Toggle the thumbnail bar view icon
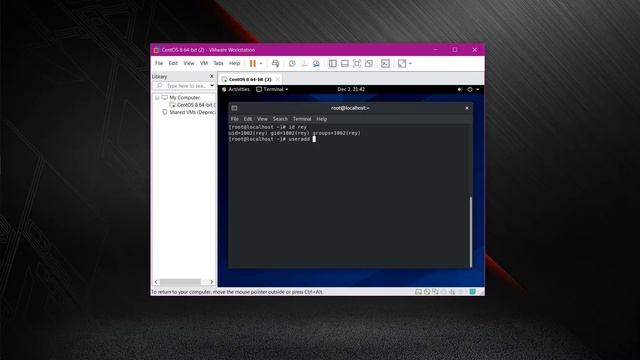This screenshot has height=360, width=640. (x=344, y=63)
